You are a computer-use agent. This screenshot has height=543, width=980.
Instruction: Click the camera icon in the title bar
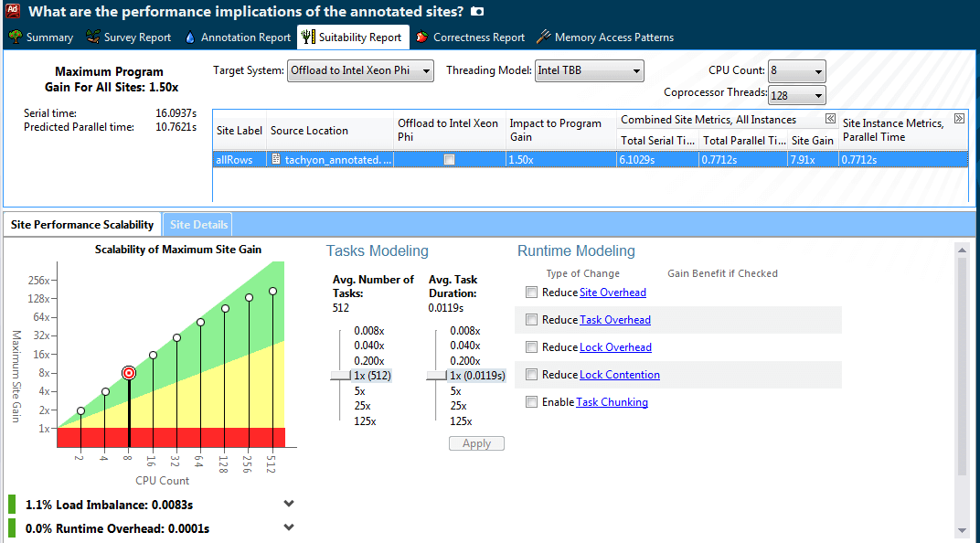[479, 11]
